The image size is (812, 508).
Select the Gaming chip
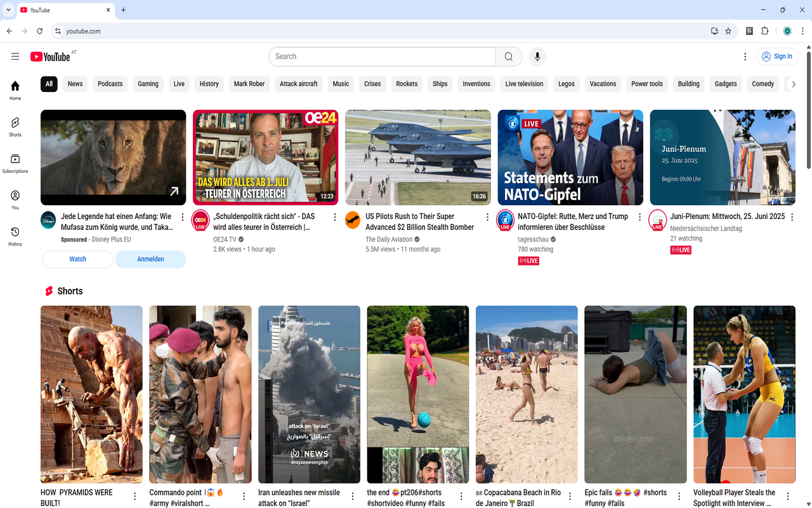(148, 84)
